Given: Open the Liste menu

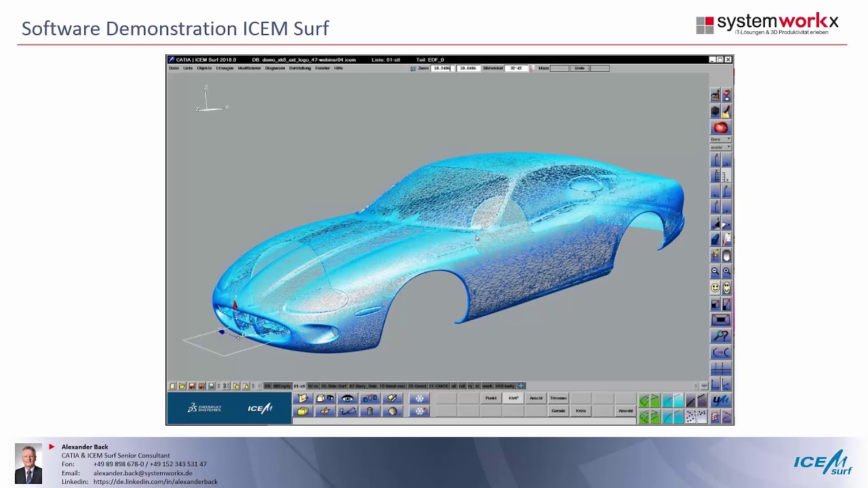Looking at the screenshot, I should point(188,68).
